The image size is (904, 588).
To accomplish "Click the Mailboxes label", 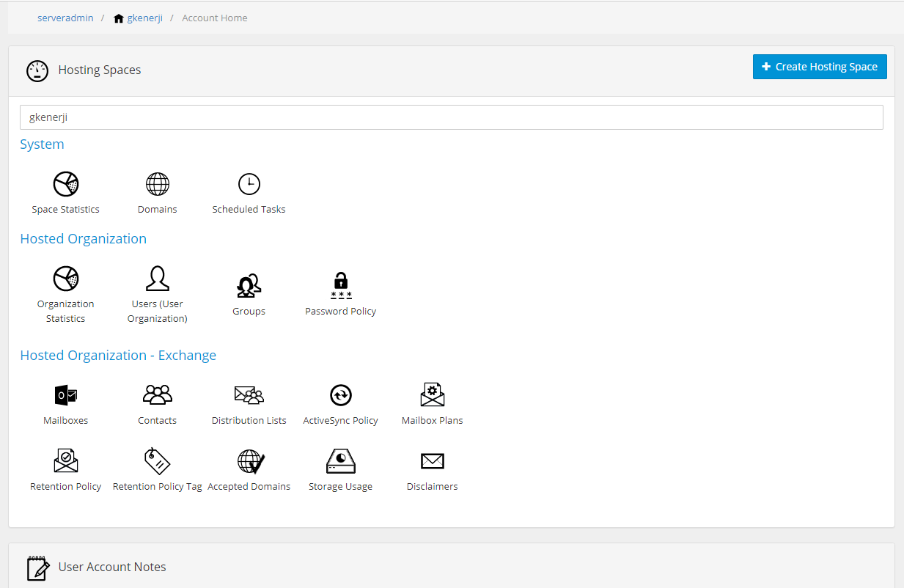I will 66,421.
